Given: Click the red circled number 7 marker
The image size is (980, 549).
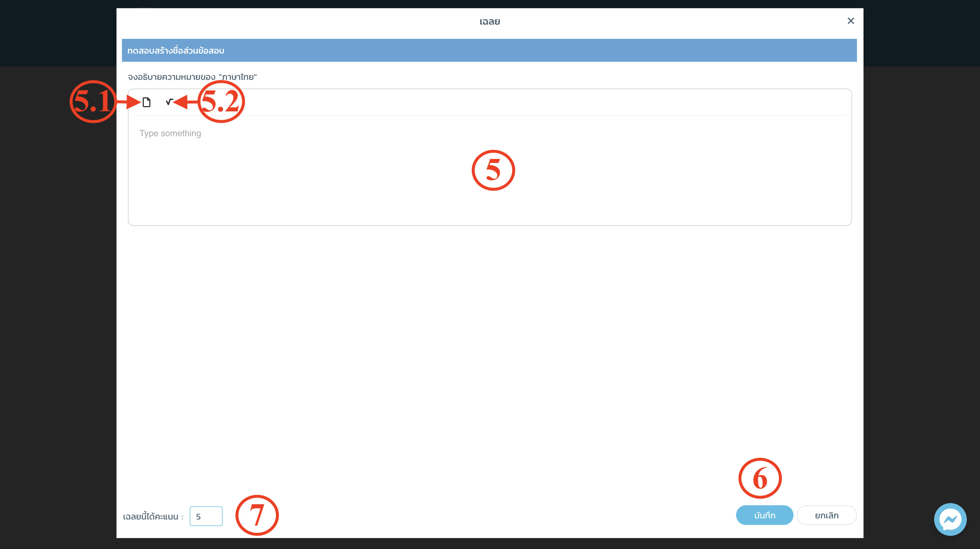Looking at the screenshot, I should 257,515.
